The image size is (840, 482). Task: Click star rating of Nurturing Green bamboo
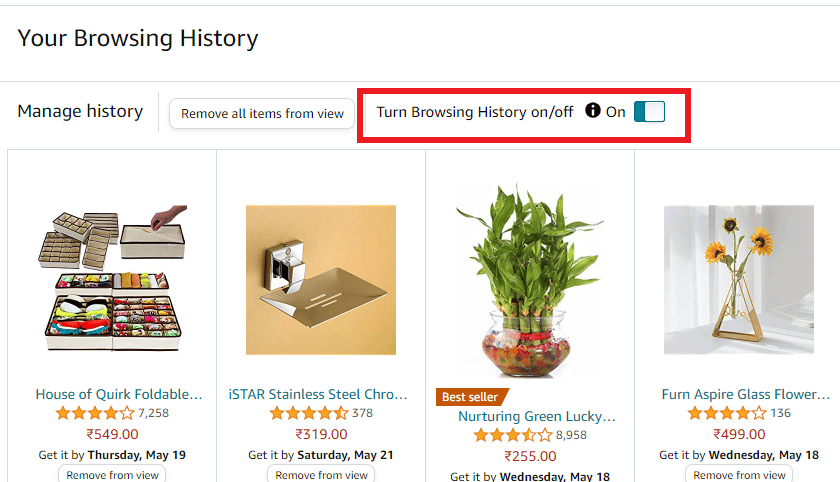click(512, 435)
